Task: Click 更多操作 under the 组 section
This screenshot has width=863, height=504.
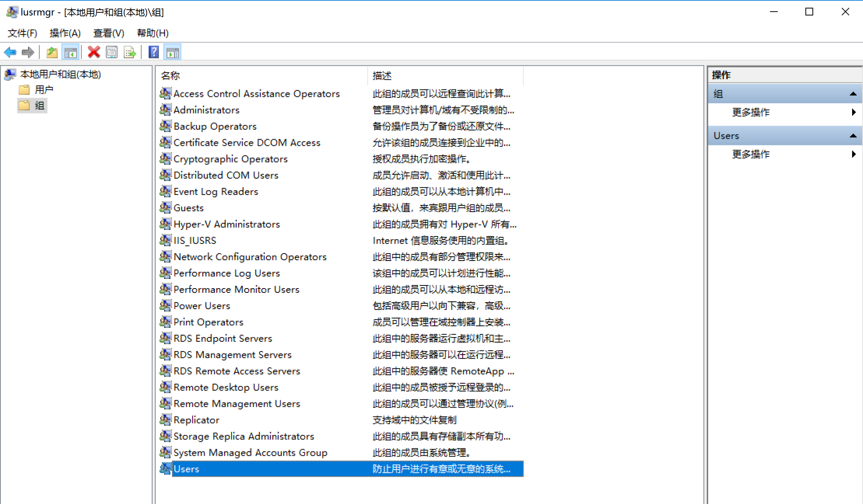Action: [x=751, y=112]
